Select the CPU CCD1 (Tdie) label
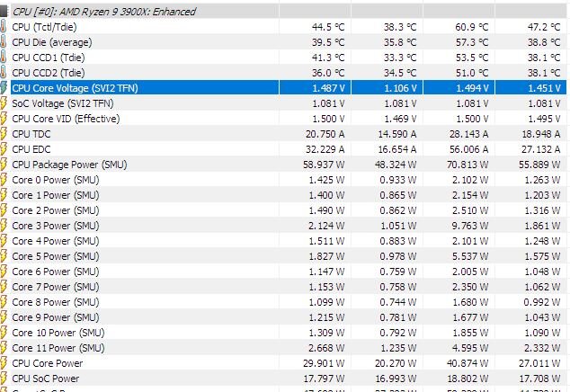The width and height of the screenshot is (570, 392). (x=49, y=58)
